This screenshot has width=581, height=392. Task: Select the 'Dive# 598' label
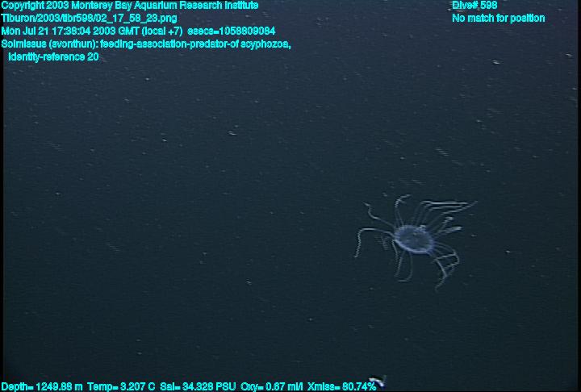click(474, 6)
